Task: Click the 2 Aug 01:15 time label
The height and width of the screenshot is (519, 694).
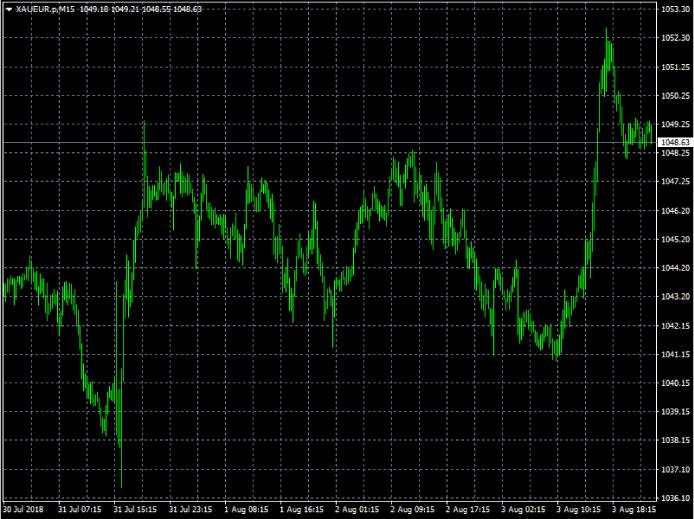Action: click(x=356, y=509)
